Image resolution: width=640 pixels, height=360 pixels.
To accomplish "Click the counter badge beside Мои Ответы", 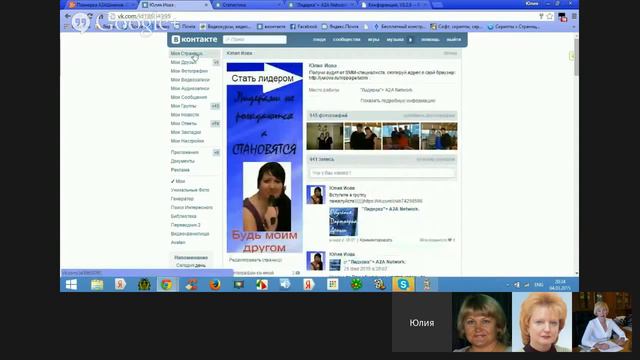I will pos(215,124).
